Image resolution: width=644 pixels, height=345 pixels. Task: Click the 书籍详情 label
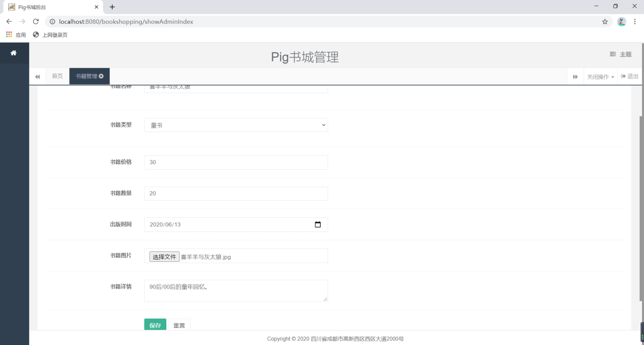point(121,287)
